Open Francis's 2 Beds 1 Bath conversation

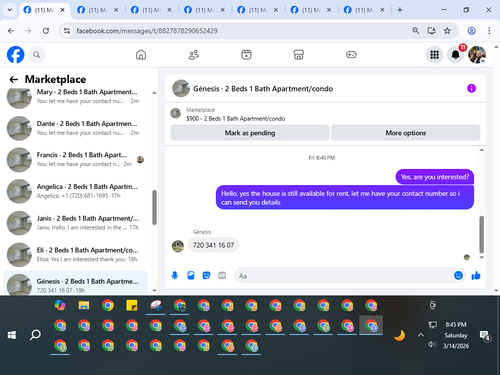[75, 160]
